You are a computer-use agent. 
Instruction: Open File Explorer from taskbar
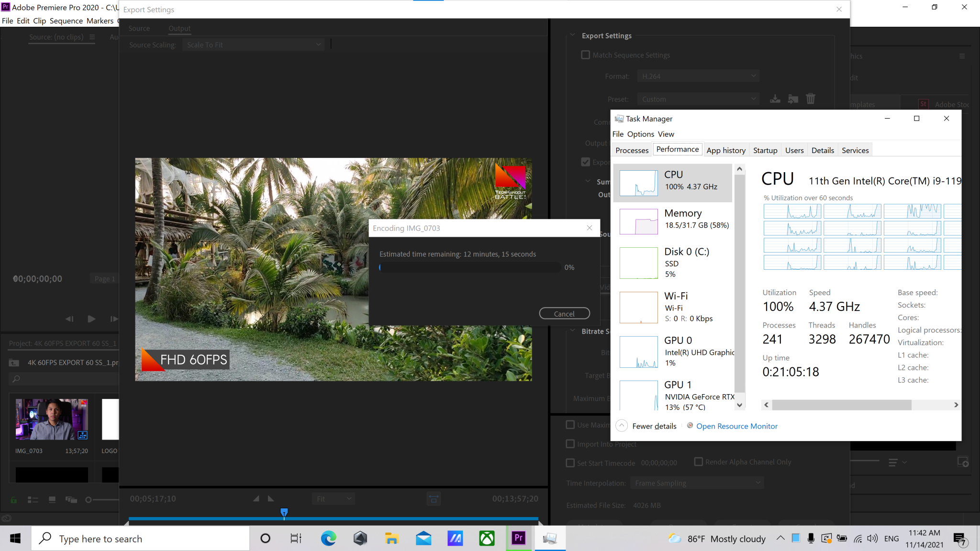point(391,539)
